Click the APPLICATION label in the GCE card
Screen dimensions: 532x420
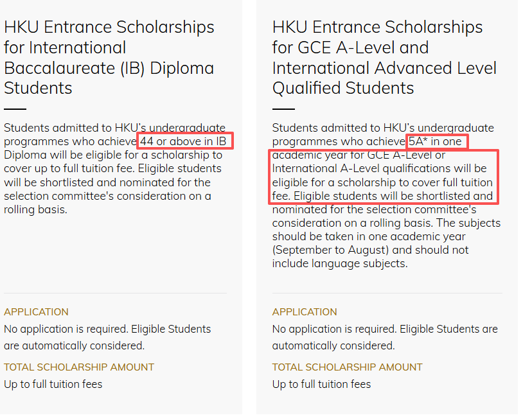click(x=305, y=312)
